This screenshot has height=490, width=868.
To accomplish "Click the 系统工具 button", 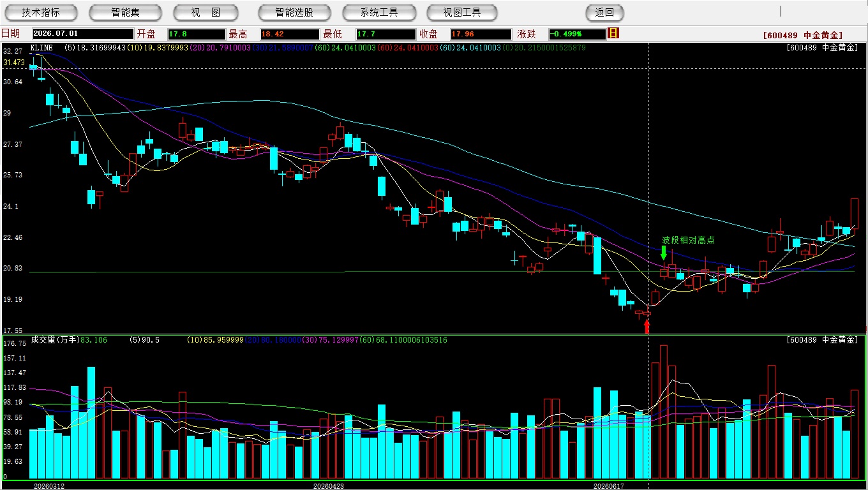I will pos(379,12).
